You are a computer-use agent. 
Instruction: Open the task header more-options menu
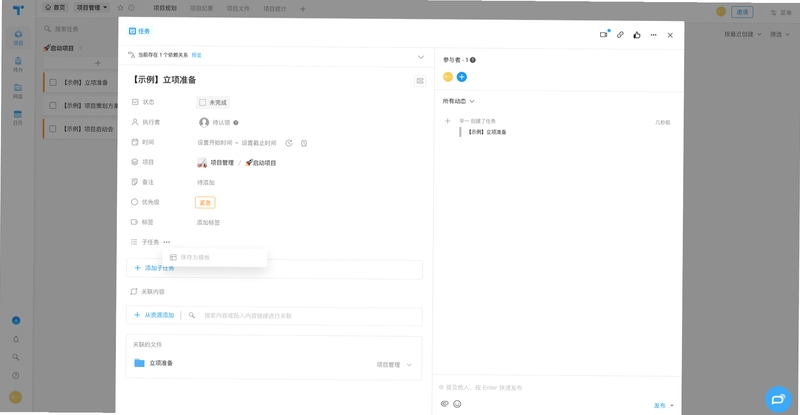pyautogui.click(x=654, y=35)
